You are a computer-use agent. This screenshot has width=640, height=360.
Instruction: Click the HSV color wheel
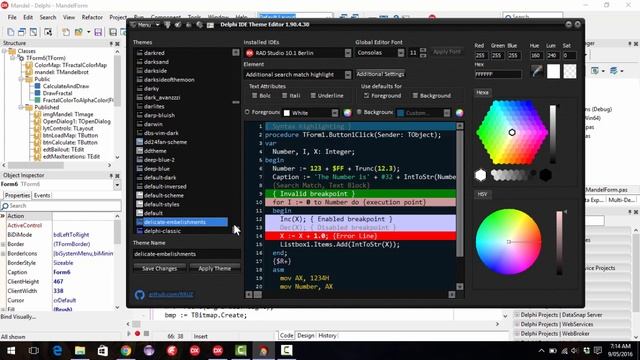pos(509,242)
